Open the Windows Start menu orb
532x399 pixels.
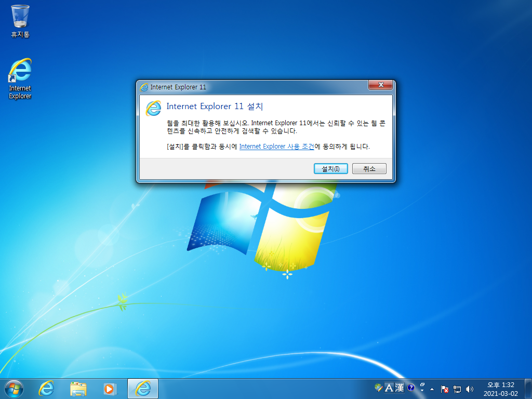(x=14, y=389)
